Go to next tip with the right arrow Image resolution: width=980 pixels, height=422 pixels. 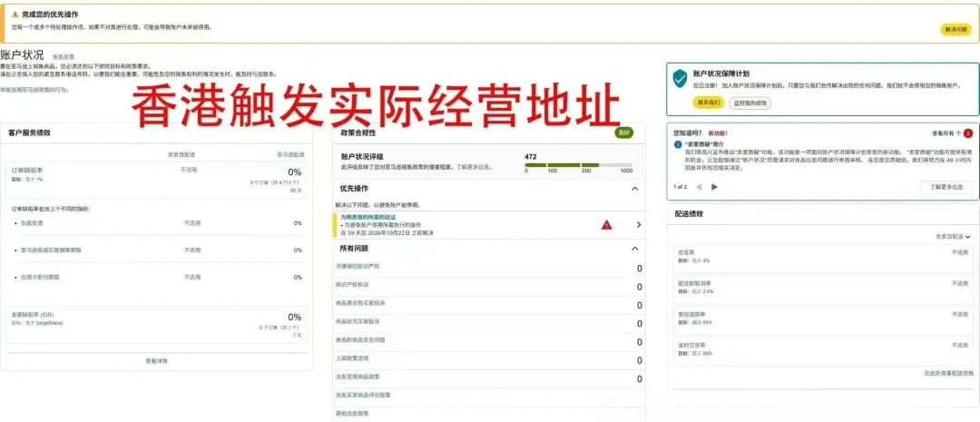click(x=714, y=187)
